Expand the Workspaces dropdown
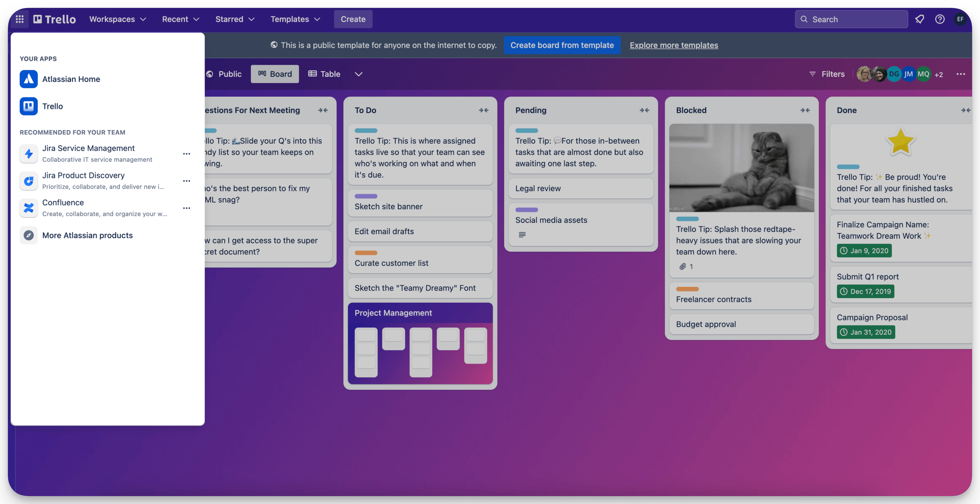980x504 pixels. click(x=117, y=19)
